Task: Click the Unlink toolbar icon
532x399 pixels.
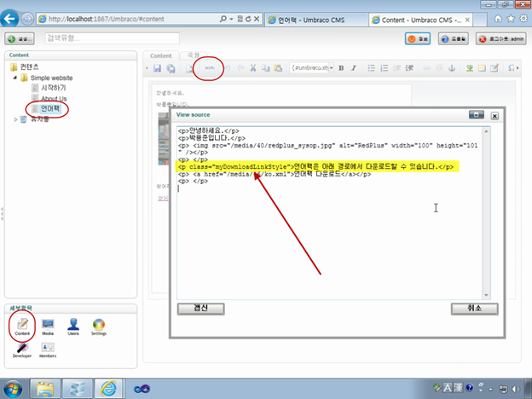Action: tap(439, 68)
